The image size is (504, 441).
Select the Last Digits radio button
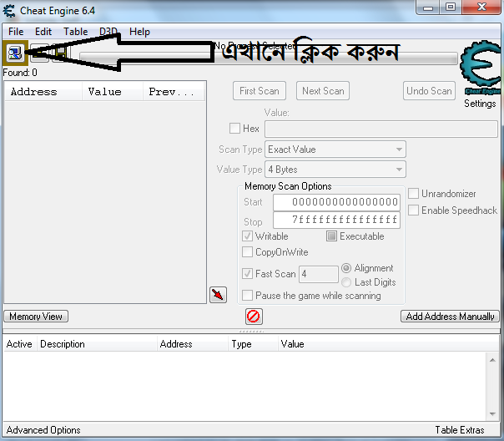[x=346, y=282]
